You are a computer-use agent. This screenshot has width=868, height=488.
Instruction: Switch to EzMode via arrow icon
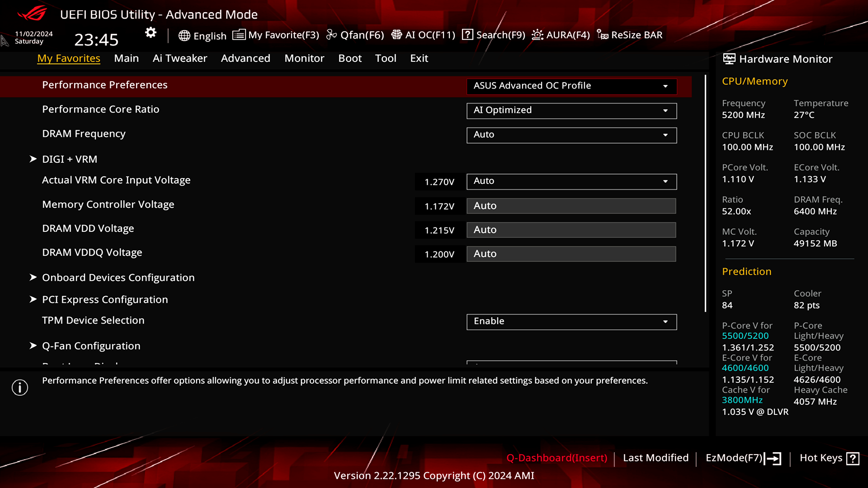[773, 459]
